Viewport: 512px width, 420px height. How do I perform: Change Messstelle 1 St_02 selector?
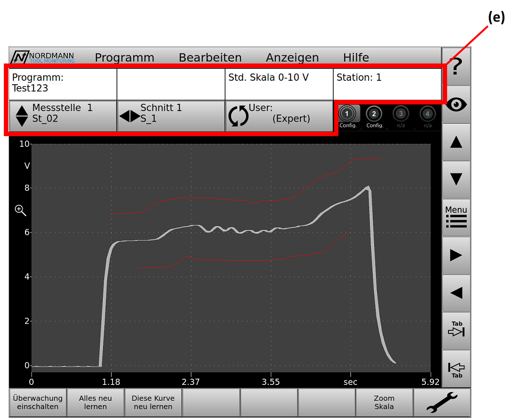(63, 116)
